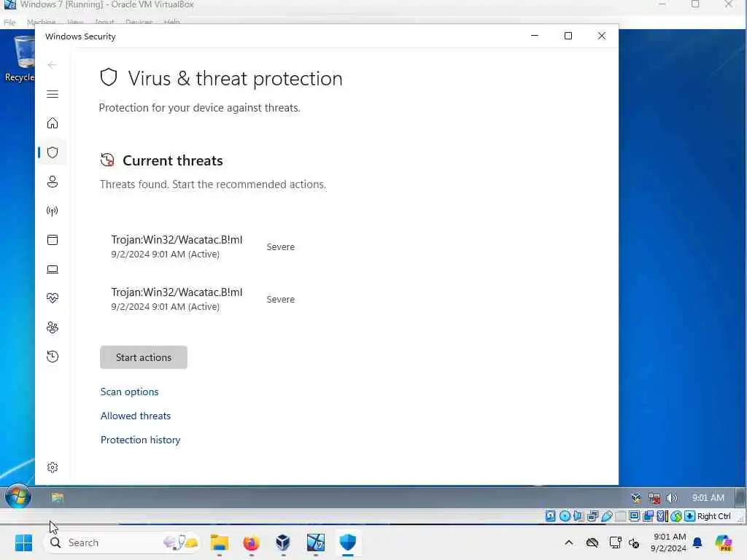Open the VirtualBox Machine menu
747x560 pixels.
[x=42, y=22]
